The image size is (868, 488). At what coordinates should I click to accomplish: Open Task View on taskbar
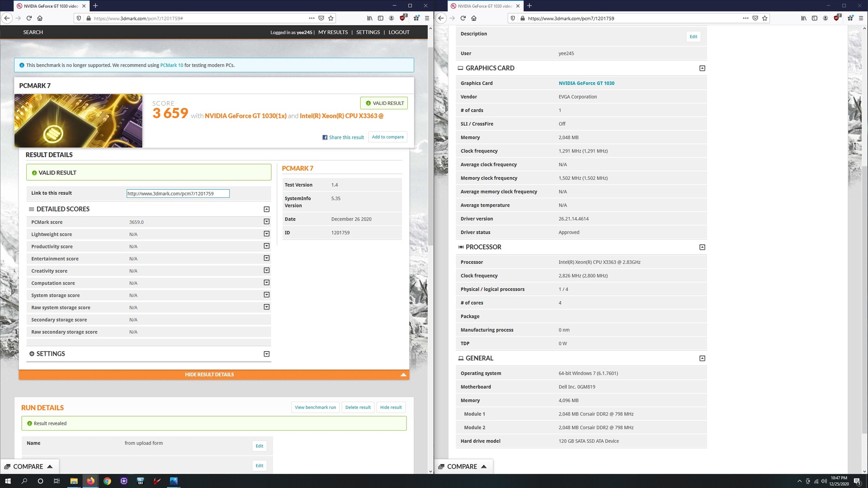pyautogui.click(x=57, y=481)
